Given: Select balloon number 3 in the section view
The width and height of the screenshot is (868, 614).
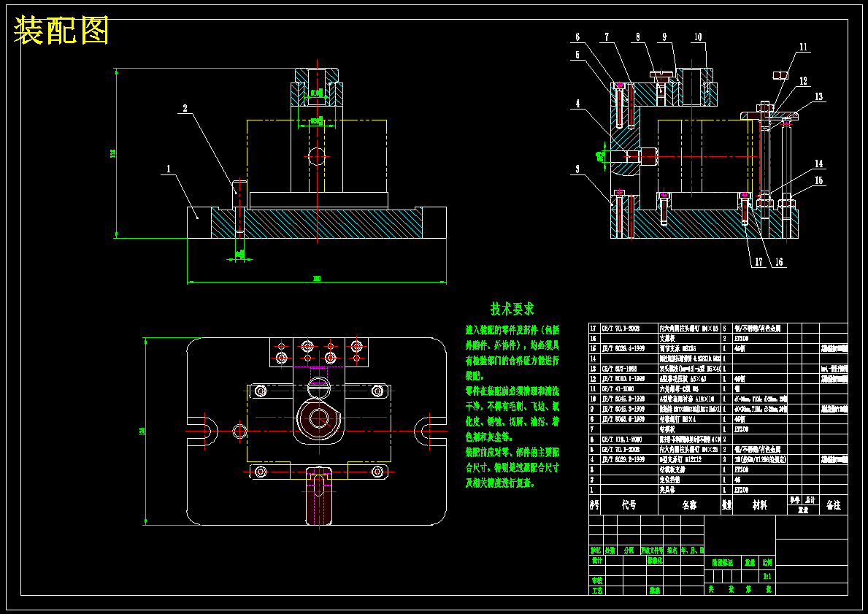Looking at the screenshot, I should [x=577, y=169].
